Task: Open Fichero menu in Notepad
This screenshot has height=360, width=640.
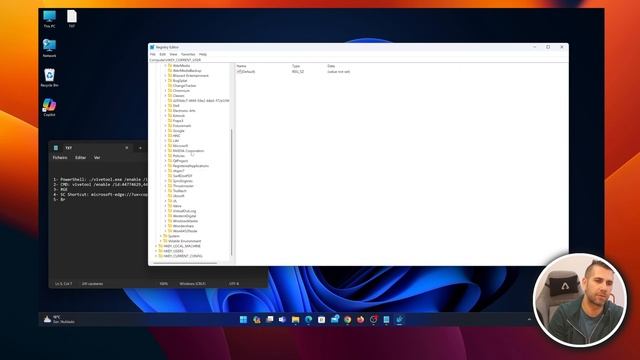Action: click(x=60, y=158)
